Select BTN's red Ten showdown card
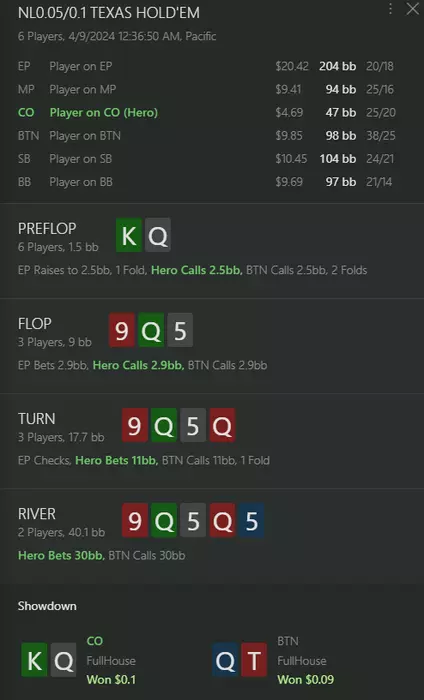Image resolution: width=424 pixels, height=700 pixels. coord(254,660)
